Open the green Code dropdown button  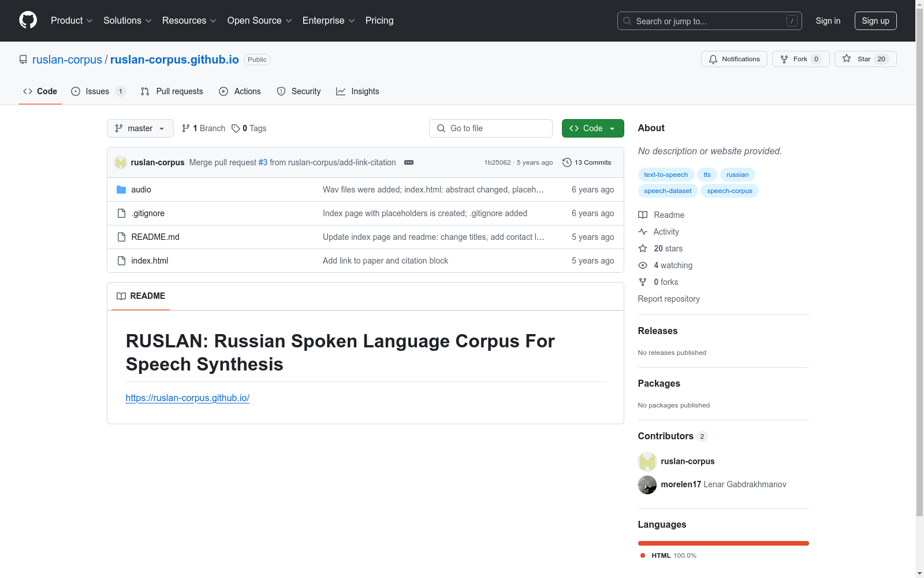593,128
